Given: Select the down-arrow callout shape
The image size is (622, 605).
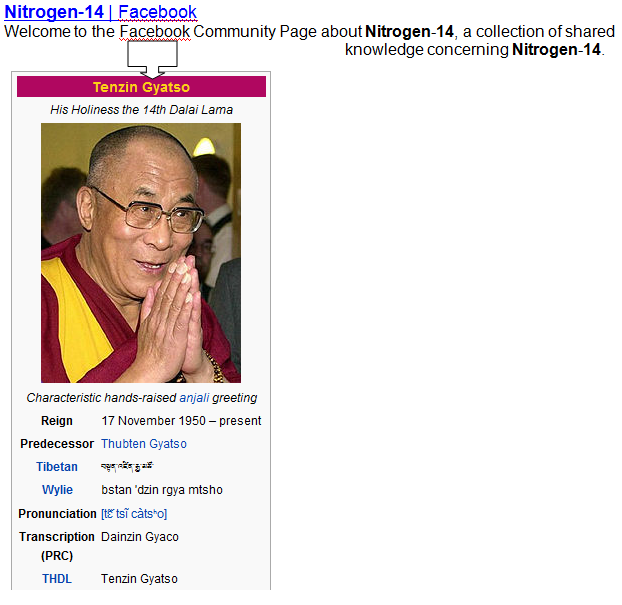Looking at the screenshot, I should pos(152,60).
